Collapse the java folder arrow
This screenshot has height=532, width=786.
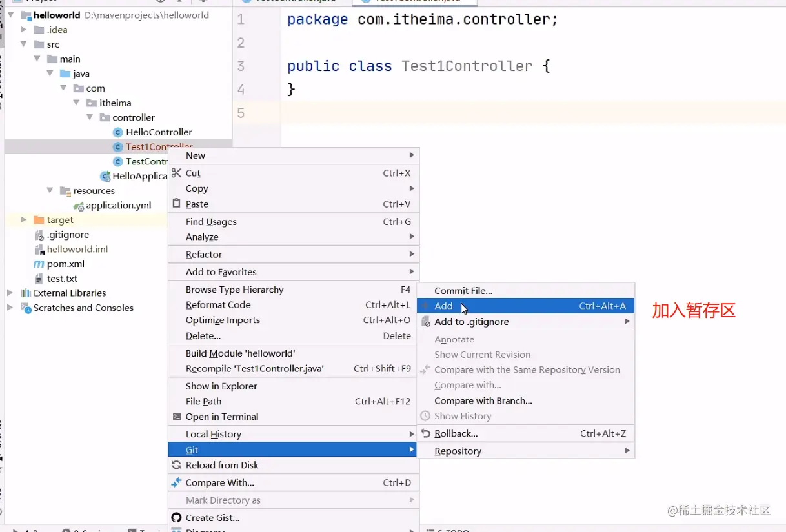[x=50, y=74]
